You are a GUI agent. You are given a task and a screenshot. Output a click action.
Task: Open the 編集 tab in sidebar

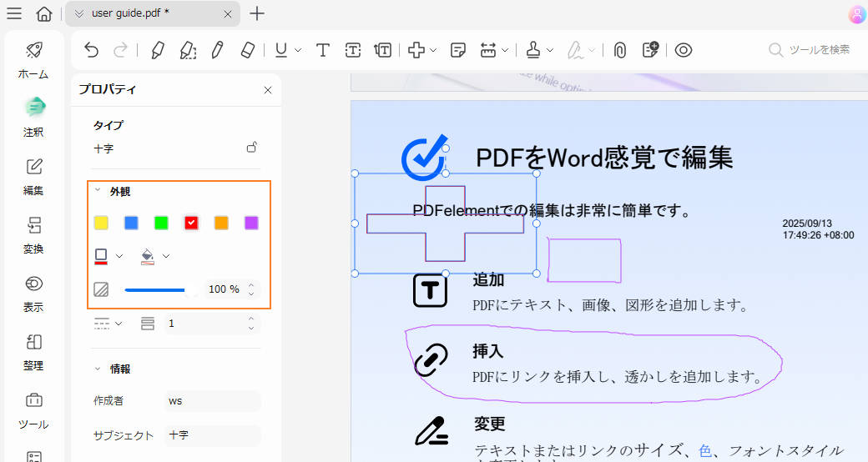click(33, 176)
